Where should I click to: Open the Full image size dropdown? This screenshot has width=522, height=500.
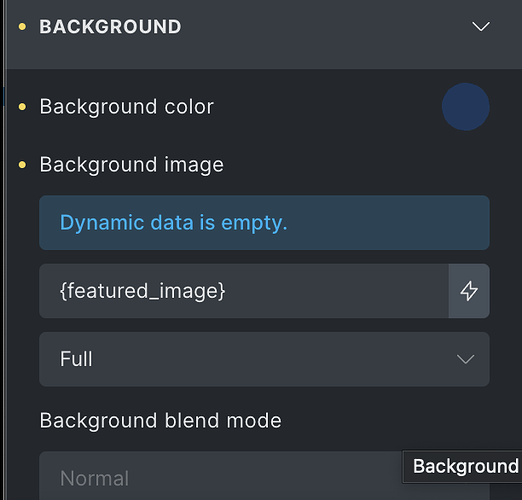(264, 359)
